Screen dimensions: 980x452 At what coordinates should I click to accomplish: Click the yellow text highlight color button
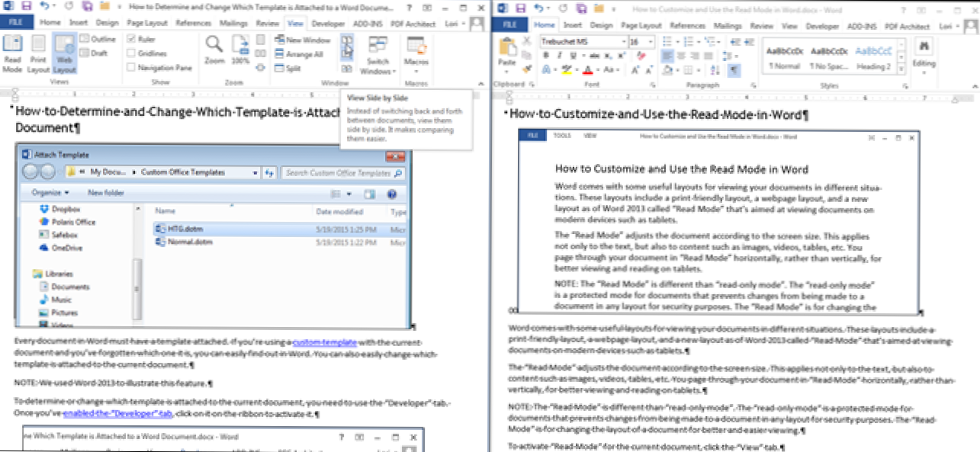click(566, 70)
